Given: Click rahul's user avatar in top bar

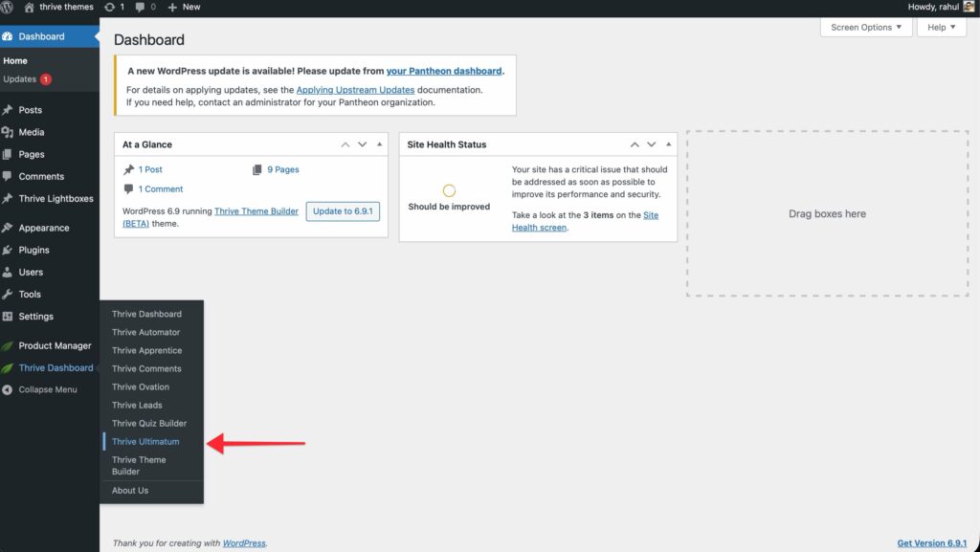Looking at the screenshot, I should pyautogui.click(x=969, y=7).
